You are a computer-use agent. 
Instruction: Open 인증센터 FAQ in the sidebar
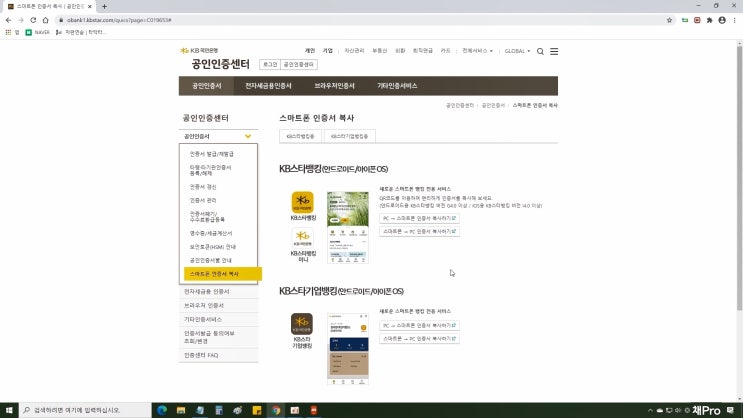click(218, 355)
